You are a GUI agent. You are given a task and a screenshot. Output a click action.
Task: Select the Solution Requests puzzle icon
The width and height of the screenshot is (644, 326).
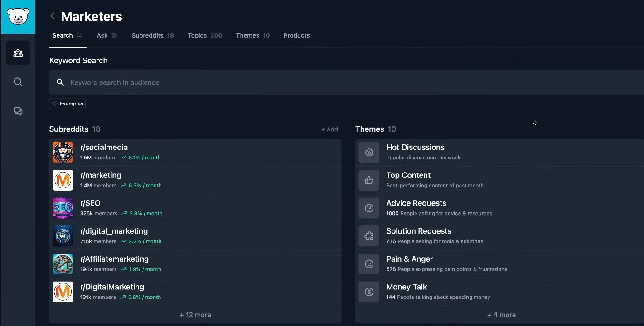point(369,236)
